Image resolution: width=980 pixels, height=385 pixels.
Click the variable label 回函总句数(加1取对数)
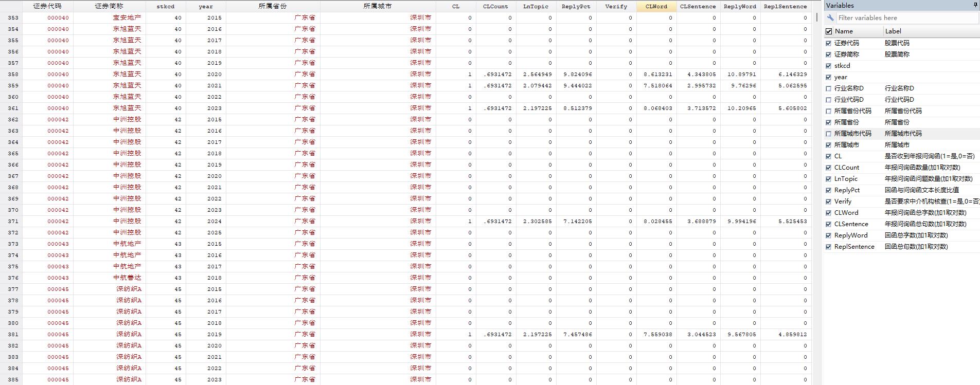916,247
